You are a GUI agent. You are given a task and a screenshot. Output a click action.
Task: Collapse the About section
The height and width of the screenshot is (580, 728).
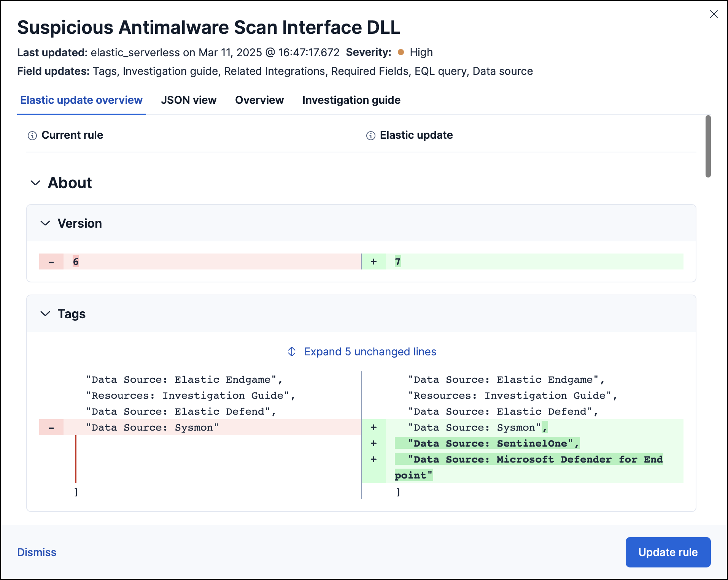[x=35, y=183]
